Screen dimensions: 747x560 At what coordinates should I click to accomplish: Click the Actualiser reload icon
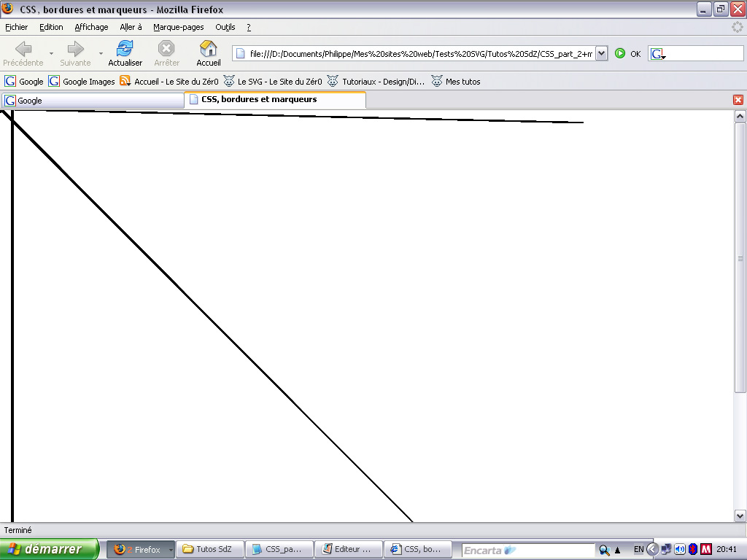coord(125,49)
